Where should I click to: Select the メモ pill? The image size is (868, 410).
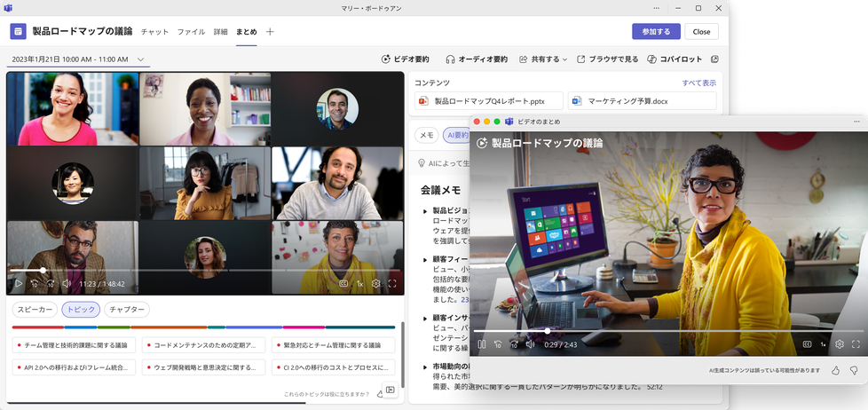[x=427, y=135]
